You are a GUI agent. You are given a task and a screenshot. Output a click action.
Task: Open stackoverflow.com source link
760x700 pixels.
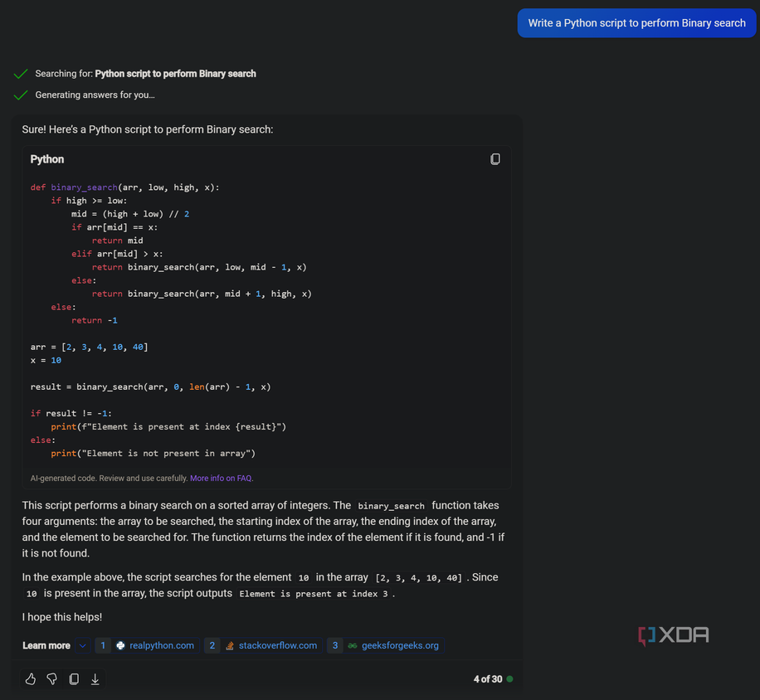pos(263,646)
